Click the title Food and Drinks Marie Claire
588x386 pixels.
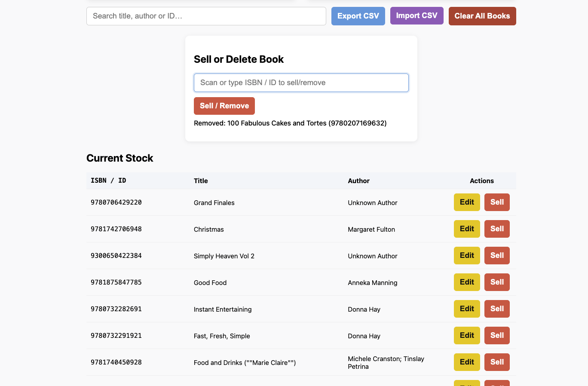click(x=245, y=363)
